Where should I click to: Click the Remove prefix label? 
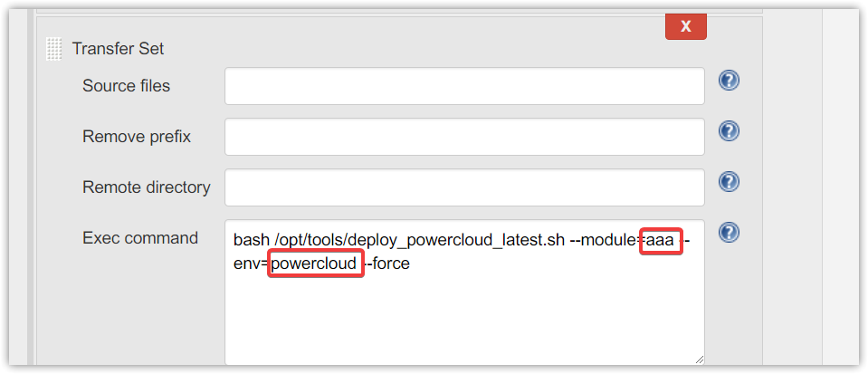coord(137,137)
